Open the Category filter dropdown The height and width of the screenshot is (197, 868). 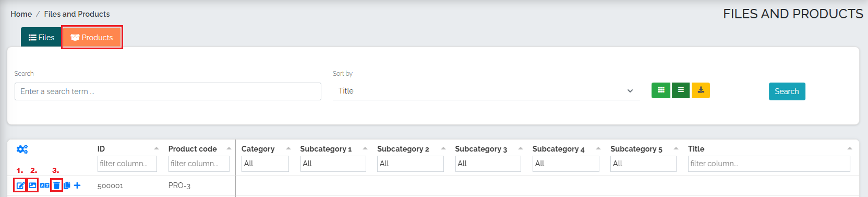pyautogui.click(x=265, y=164)
